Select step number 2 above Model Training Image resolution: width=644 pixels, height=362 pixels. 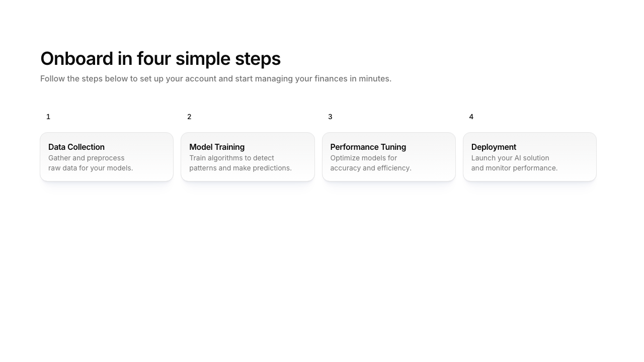tap(189, 117)
